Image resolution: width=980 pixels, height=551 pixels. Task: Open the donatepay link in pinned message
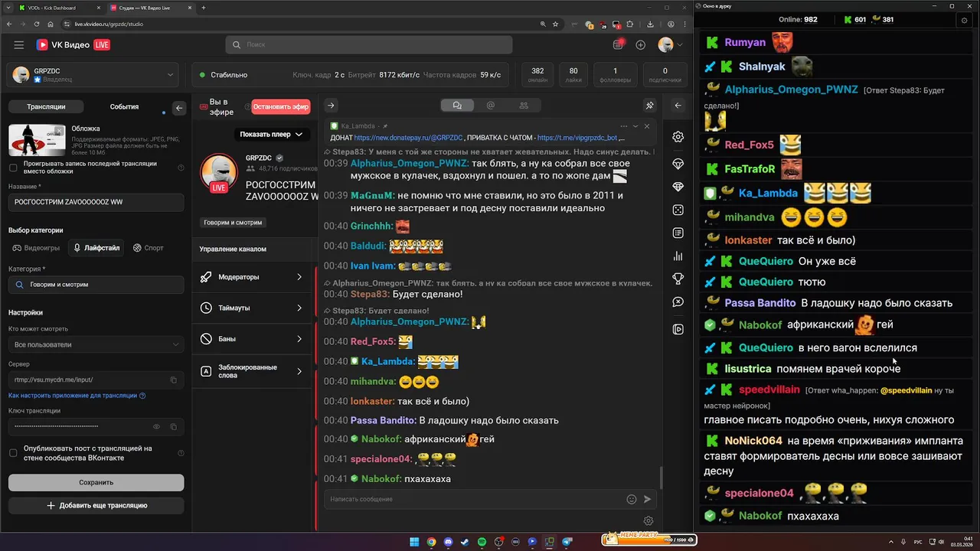(x=408, y=138)
